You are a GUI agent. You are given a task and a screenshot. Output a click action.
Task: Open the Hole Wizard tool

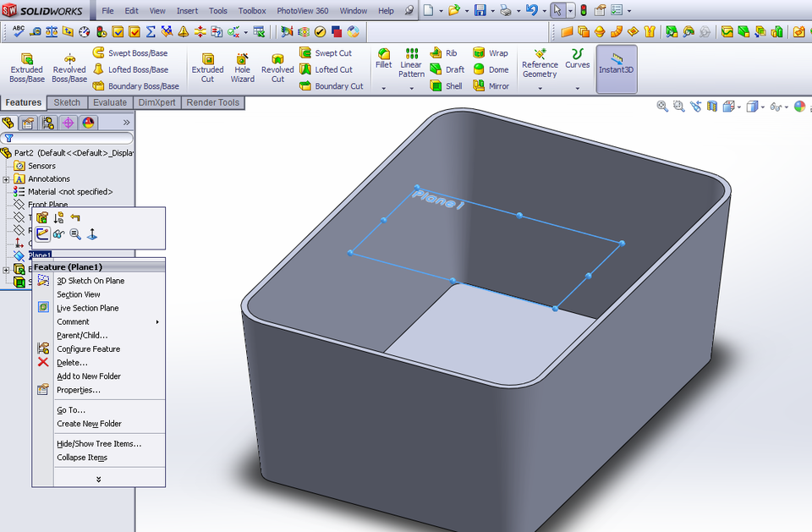pos(242,68)
